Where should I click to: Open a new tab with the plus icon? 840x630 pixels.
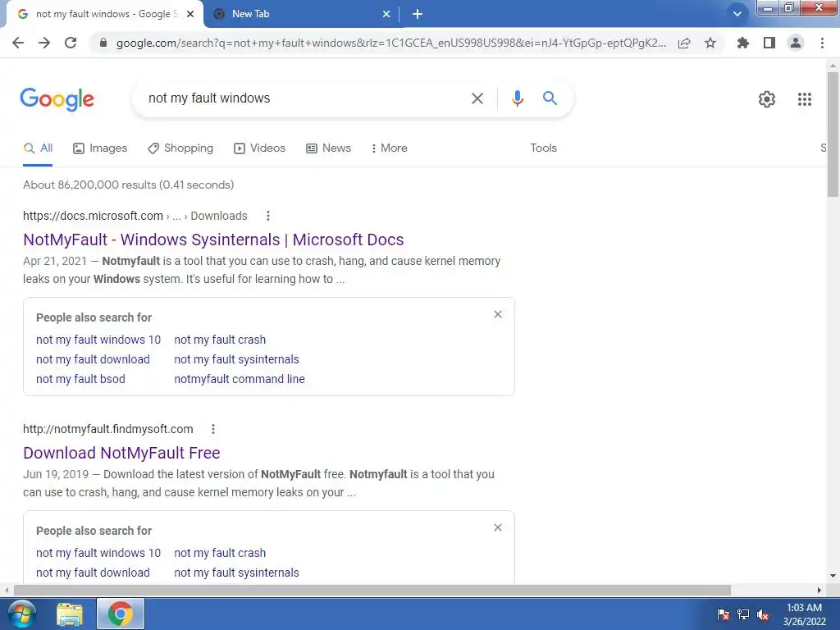tap(418, 15)
